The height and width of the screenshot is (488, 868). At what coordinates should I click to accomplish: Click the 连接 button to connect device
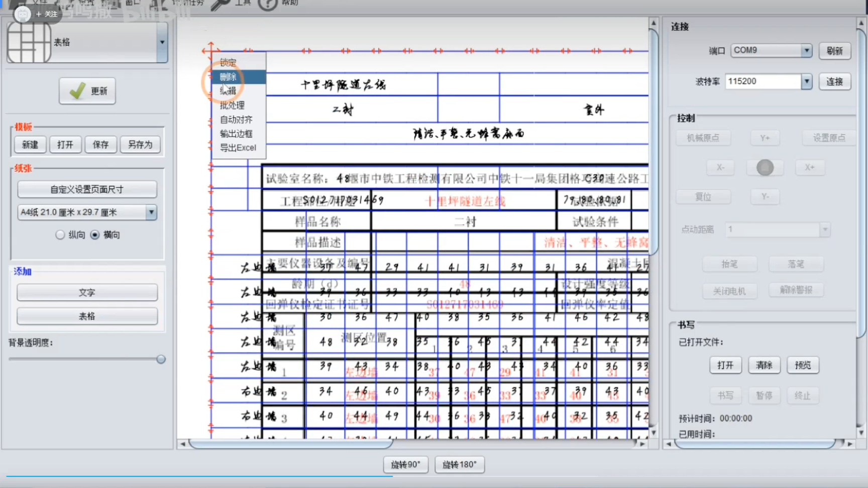pyautogui.click(x=834, y=81)
